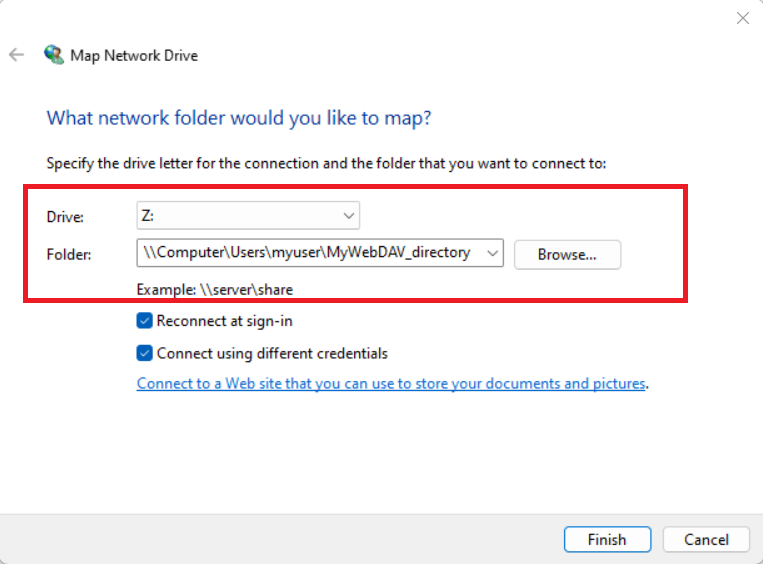Expand the Drive letter dropdown chevron
The height and width of the screenshot is (564, 763).
point(348,215)
